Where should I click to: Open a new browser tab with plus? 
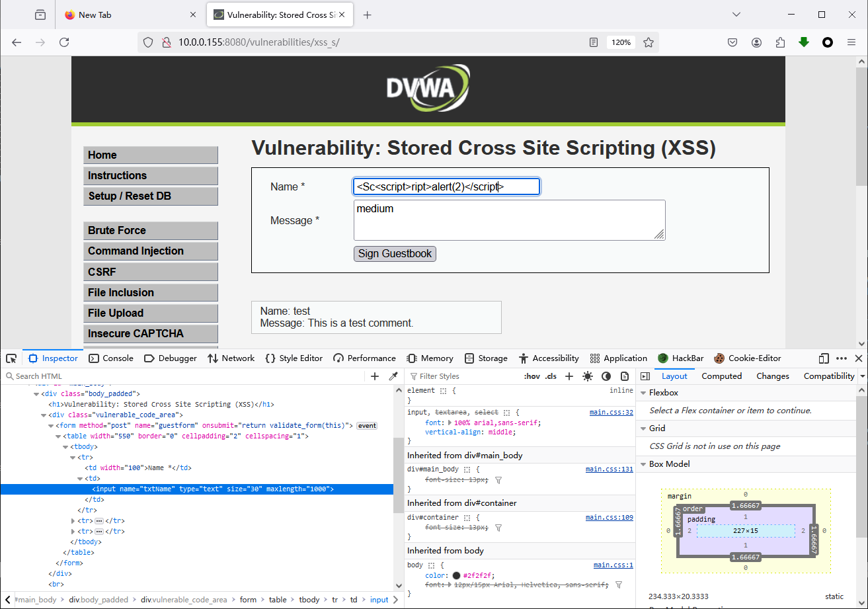click(x=368, y=15)
